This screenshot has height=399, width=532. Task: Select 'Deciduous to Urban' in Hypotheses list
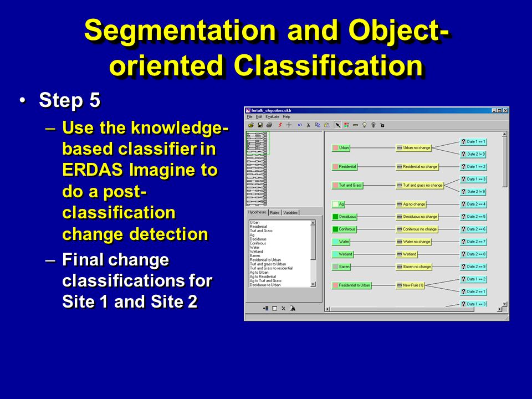[265, 285]
